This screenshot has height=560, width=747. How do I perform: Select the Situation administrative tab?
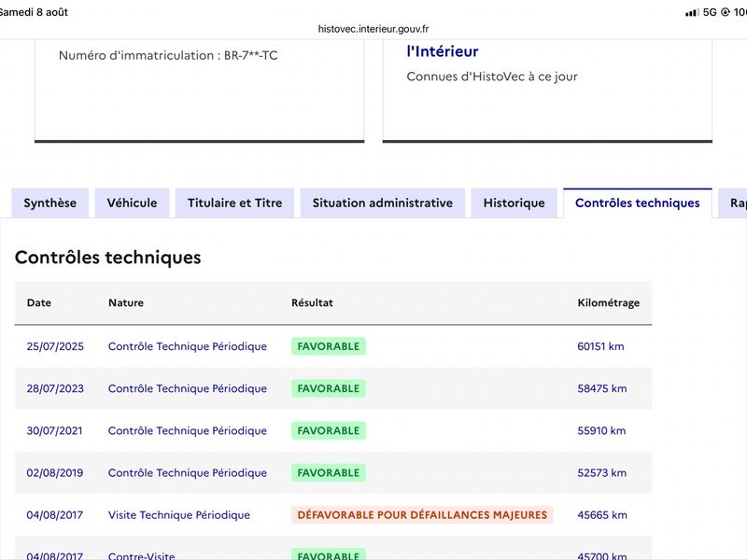[383, 203]
